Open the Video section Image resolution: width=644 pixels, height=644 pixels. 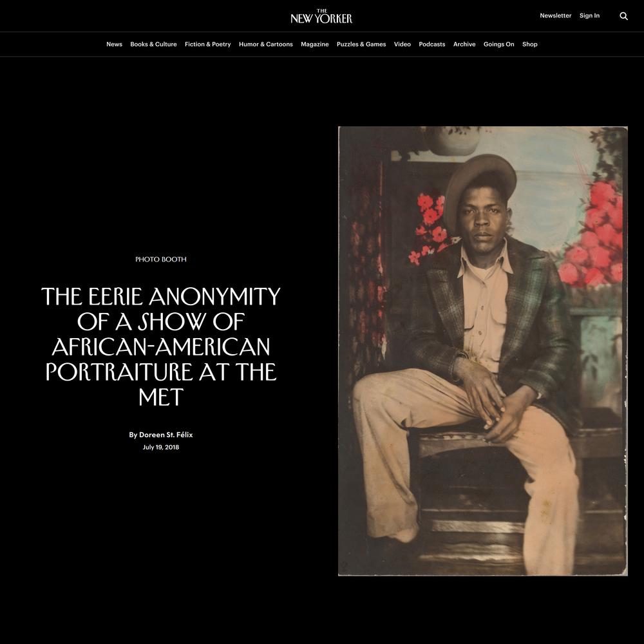pyautogui.click(x=402, y=44)
